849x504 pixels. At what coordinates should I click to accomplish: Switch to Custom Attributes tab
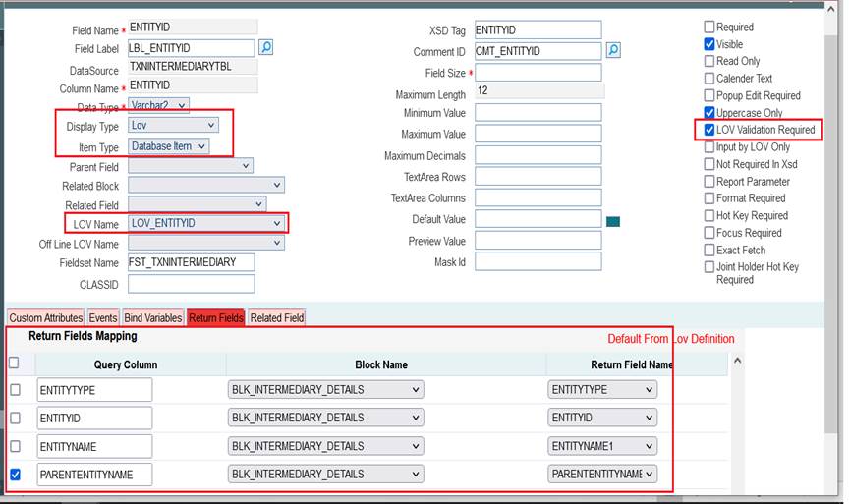click(x=46, y=317)
